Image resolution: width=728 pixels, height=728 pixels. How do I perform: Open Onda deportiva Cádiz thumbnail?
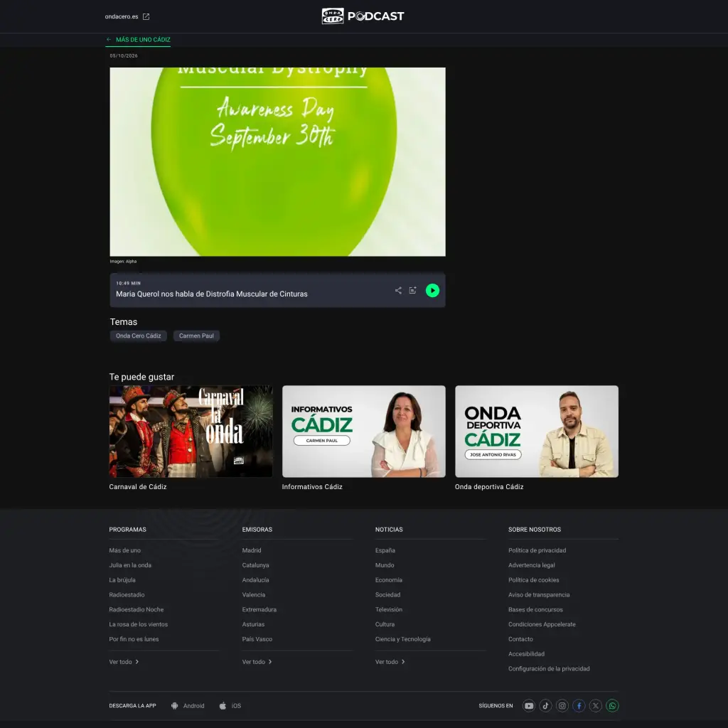pos(537,432)
